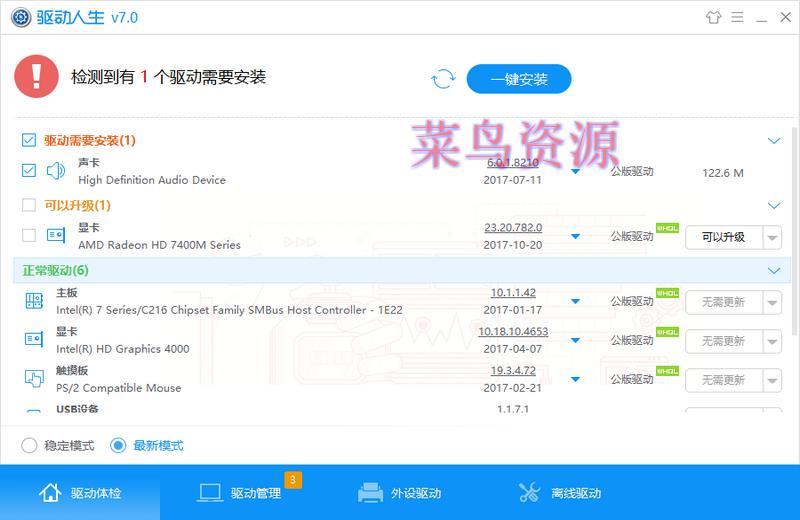Viewport: 800px width, 520px height.
Task: Click the 2017-07-11 date of the sound card
Action: [x=513, y=180]
